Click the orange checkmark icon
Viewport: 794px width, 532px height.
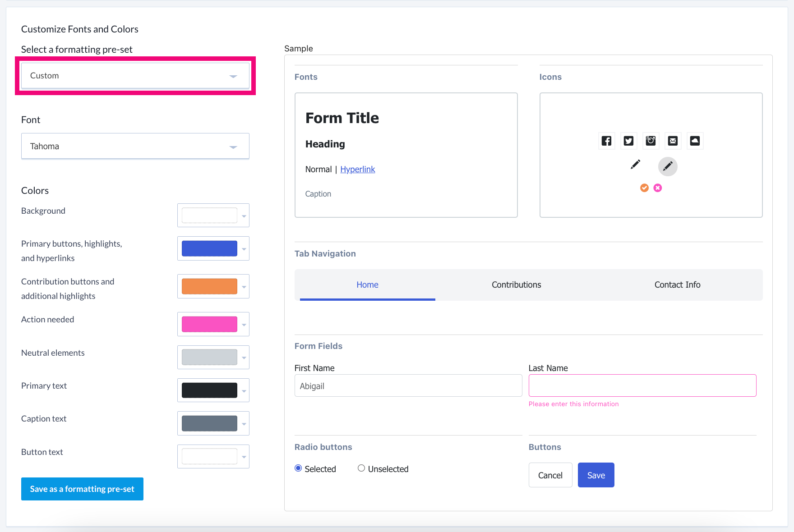(644, 188)
